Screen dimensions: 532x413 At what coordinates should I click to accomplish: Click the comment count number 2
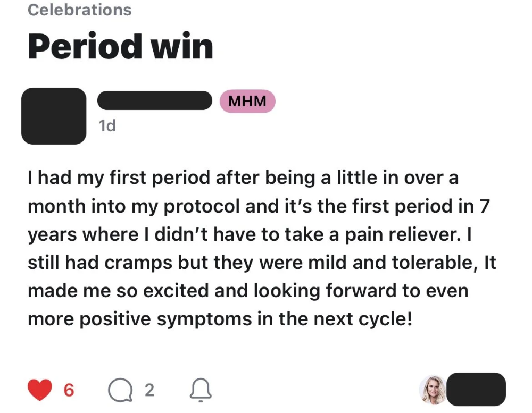pos(149,391)
